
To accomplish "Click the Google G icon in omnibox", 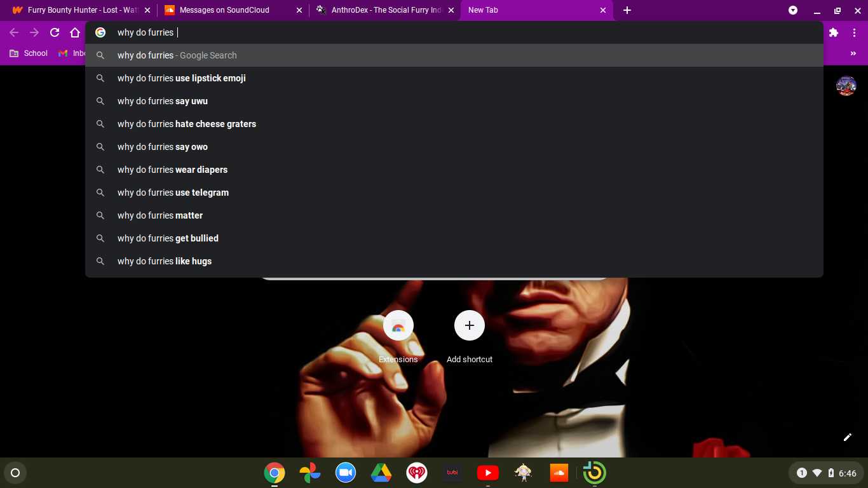I will point(100,32).
